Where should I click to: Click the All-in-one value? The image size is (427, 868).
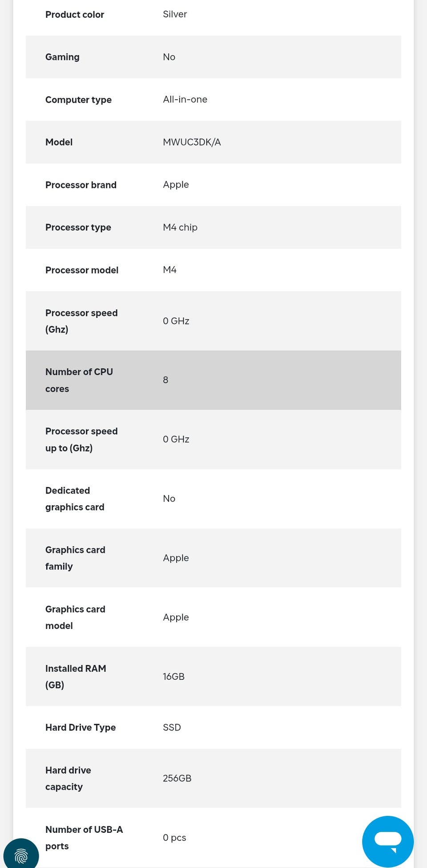(x=185, y=99)
